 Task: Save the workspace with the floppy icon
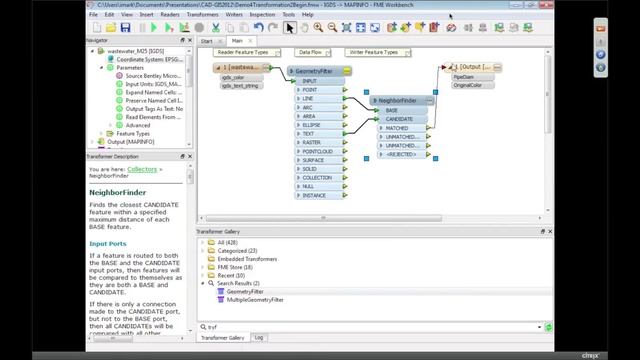(125, 28)
